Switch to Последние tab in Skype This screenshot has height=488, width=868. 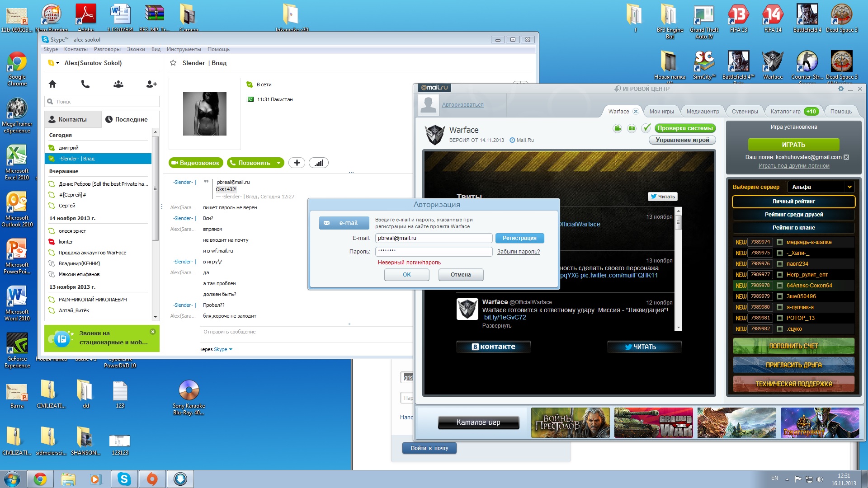(x=127, y=119)
